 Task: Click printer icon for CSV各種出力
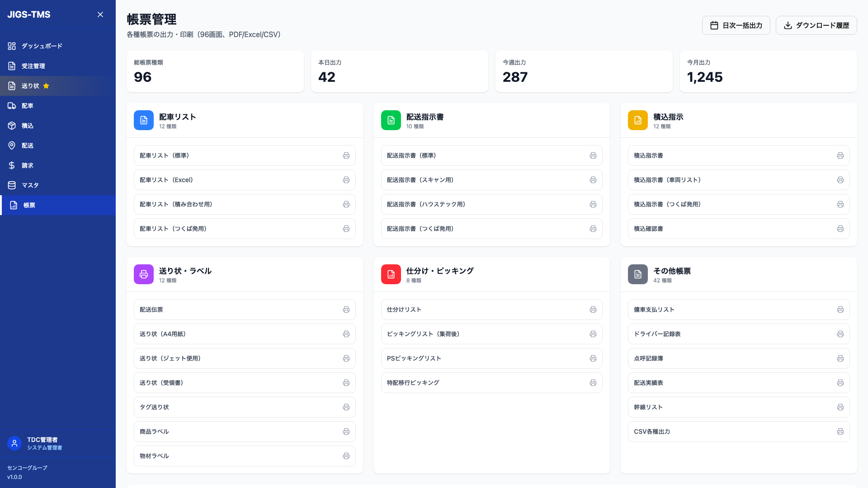pos(840,432)
